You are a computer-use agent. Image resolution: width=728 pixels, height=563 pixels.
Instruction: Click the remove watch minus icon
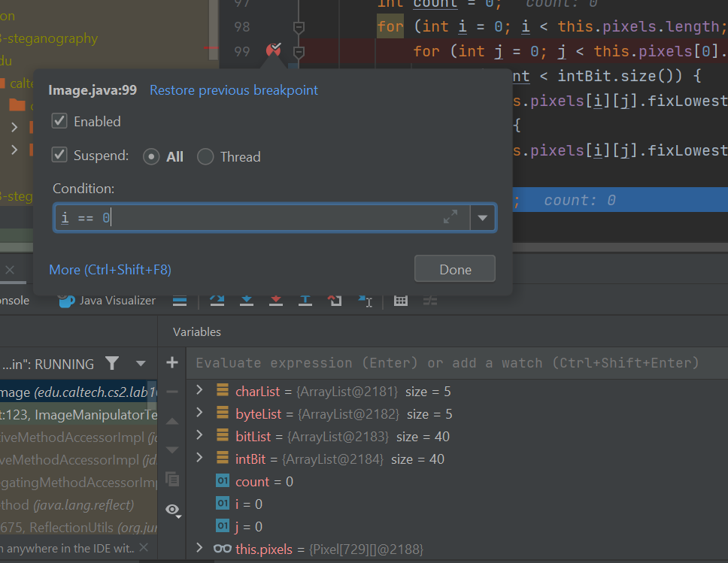coord(172,392)
